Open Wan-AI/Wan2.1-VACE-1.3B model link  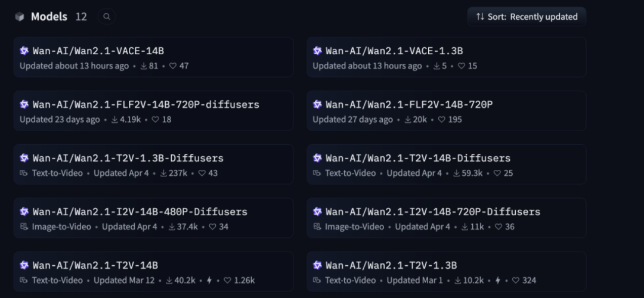394,51
